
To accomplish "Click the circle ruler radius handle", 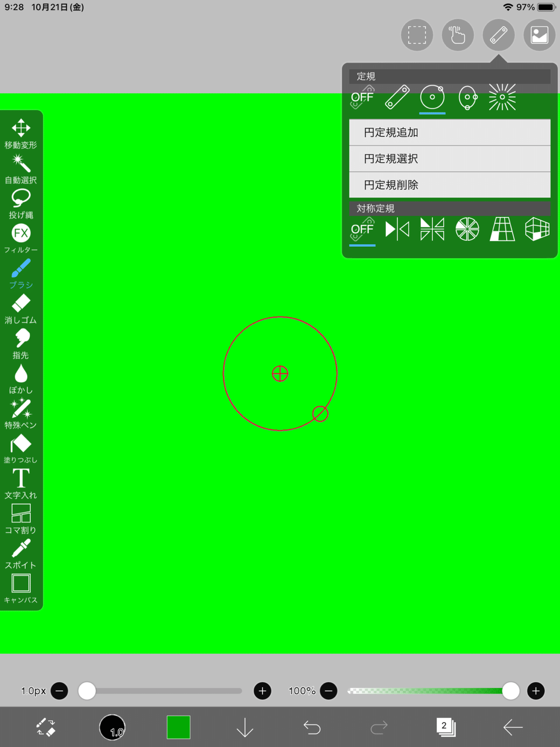I will (320, 414).
